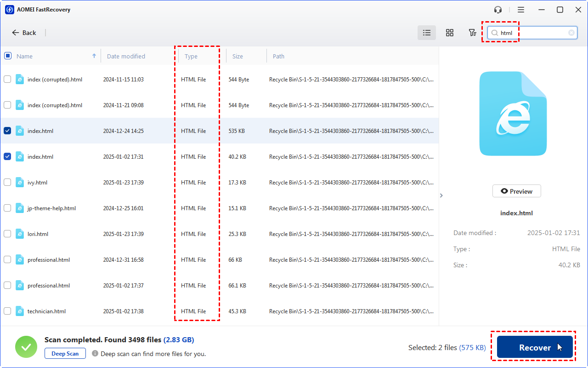Click file icon of jp-theme-help.html
Image resolution: width=588 pixels, height=368 pixels.
[x=20, y=208]
